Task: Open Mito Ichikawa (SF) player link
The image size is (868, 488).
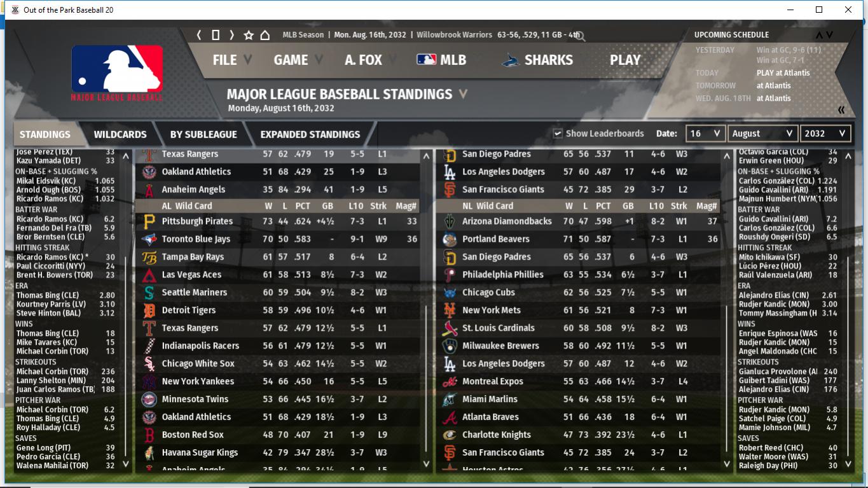Action: pyautogui.click(x=769, y=258)
